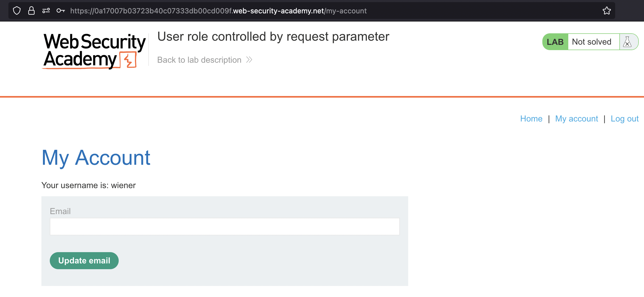Click the green LAB badge
644x297 pixels.
(555, 42)
